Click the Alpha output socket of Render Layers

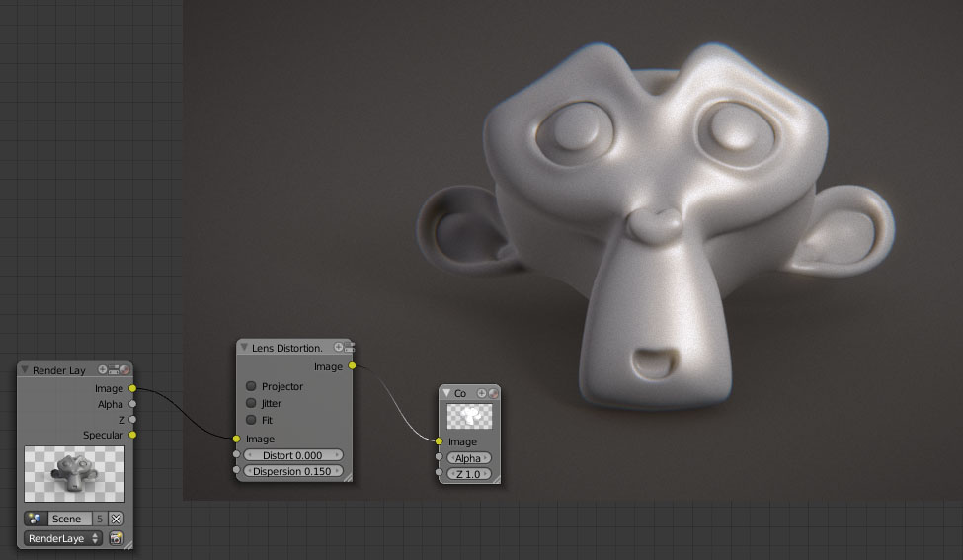[132, 404]
